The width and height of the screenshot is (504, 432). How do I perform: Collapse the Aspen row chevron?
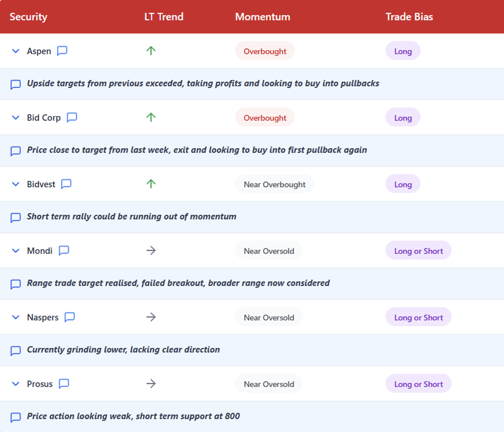click(x=16, y=51)
